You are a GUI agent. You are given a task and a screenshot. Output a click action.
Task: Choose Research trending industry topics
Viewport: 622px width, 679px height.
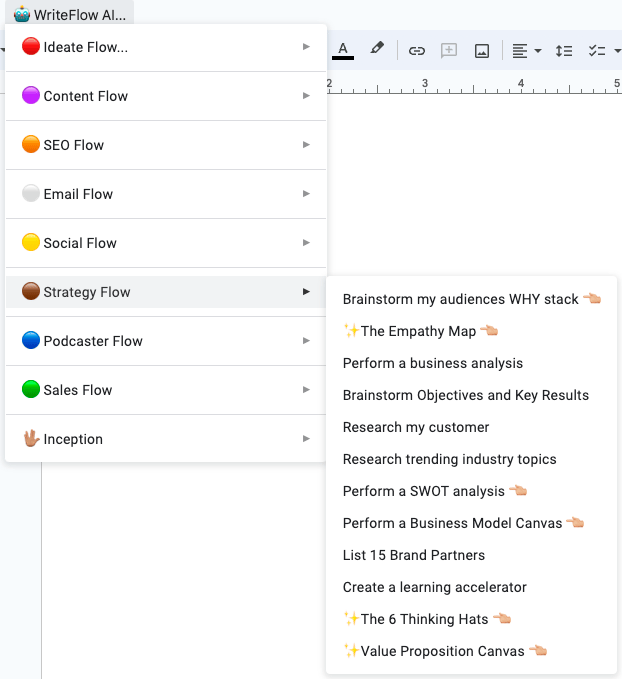tap(471, 459)
